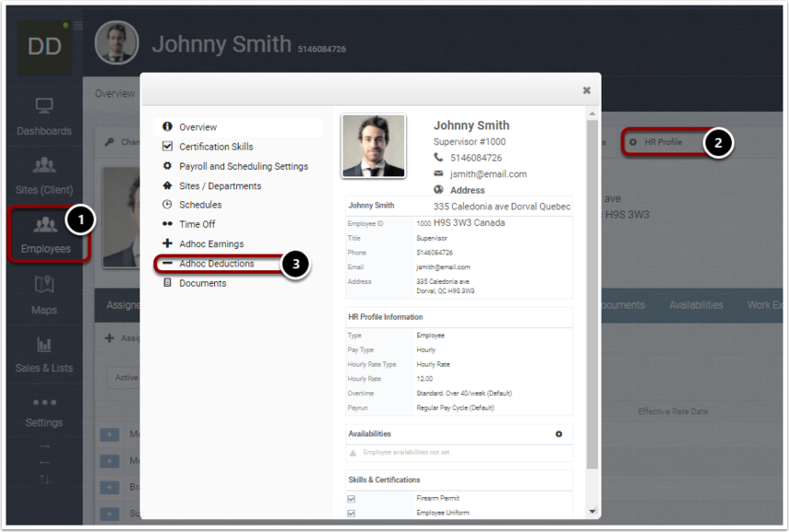789x532 pixels.
Task: Open the Maps section
Action: tap(44, 296)
